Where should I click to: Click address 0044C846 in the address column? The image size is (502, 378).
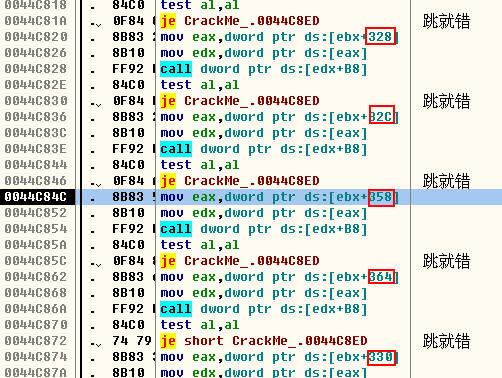[x=36, y=181]
